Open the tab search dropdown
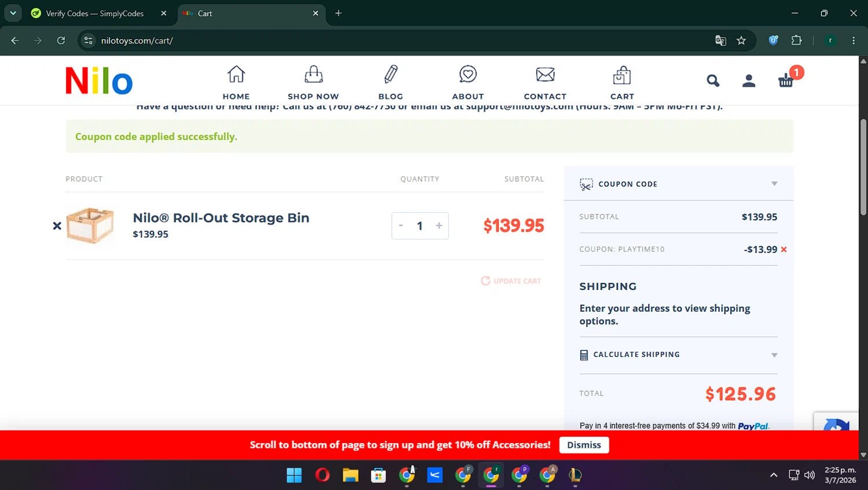 (x=13, y=13)
